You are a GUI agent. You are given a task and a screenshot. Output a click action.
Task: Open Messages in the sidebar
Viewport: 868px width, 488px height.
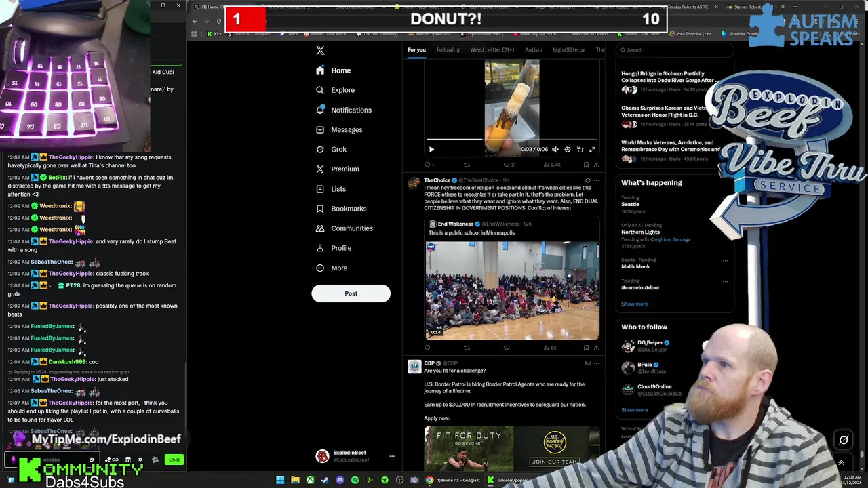[339, 129]
